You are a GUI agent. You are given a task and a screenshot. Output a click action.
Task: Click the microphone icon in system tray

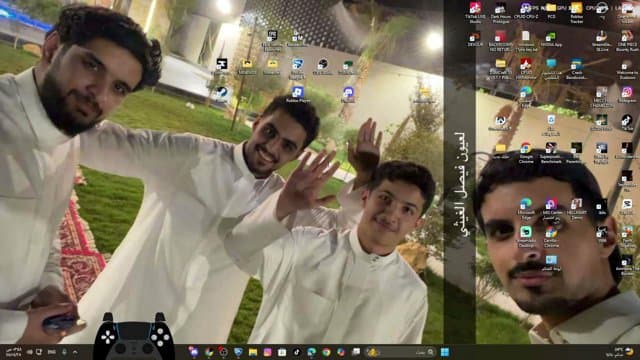64,352
